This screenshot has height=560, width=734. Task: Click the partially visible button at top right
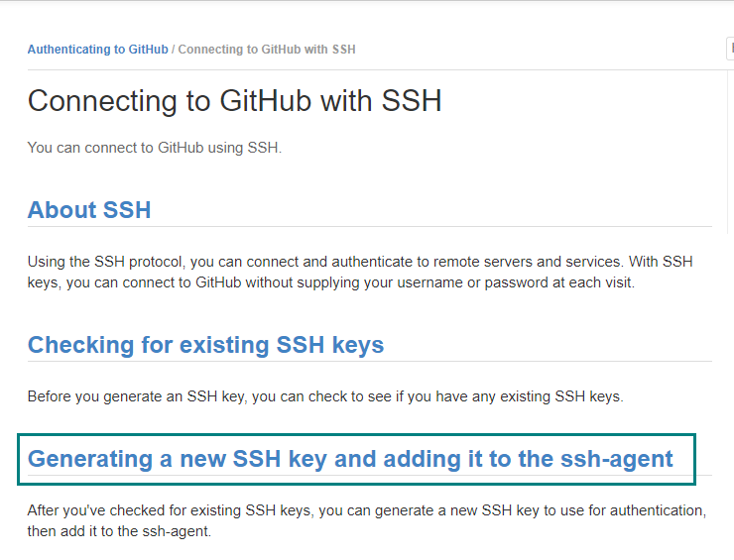pyautogui.click(x=730, y=49)
